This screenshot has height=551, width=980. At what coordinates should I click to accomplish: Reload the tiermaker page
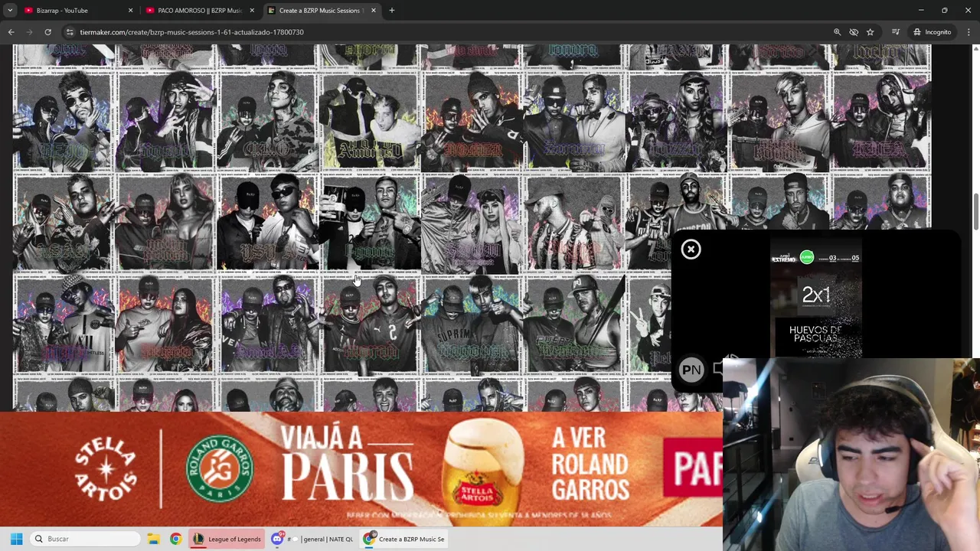(47, 32)
